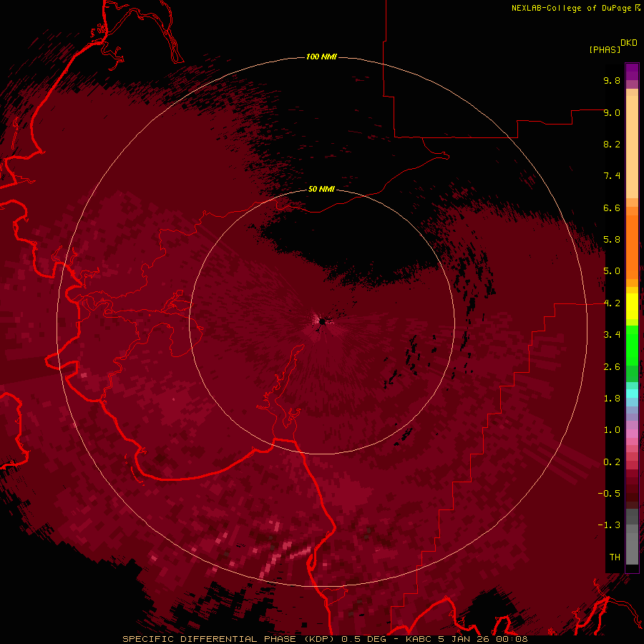Click the 100 NMI range ring label
Image resolution: width=644 pixels, height=644 pixels.
(321, 57)
